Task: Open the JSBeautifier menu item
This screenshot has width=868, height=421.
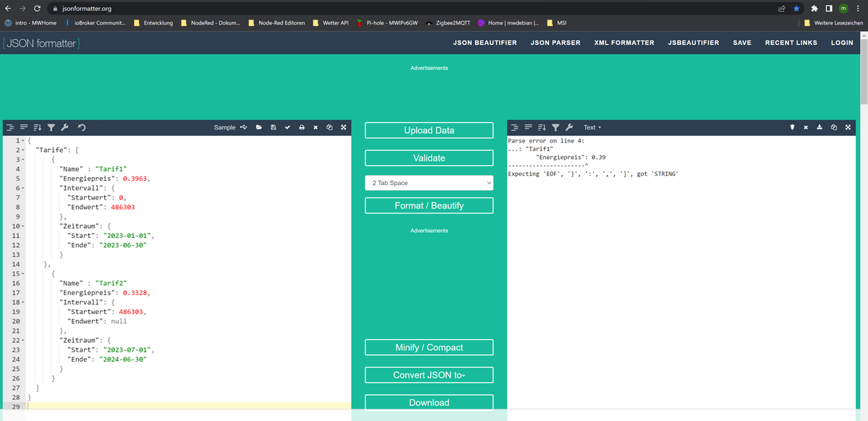Action: tap(694, 43)
